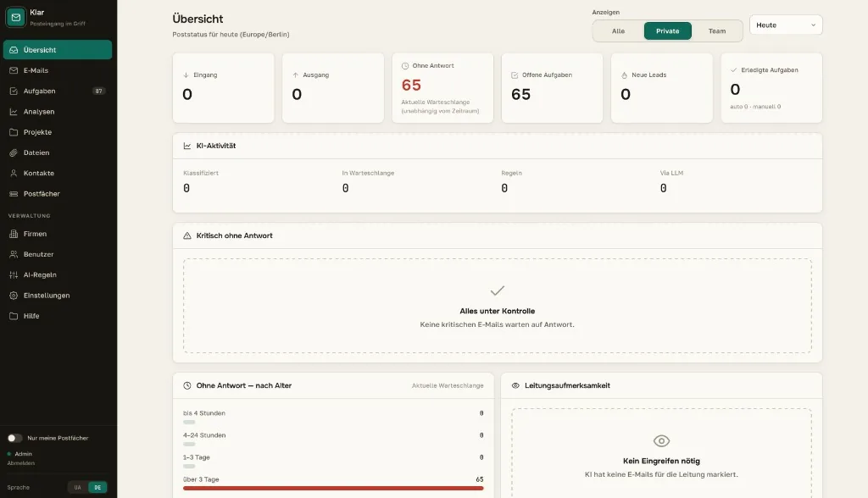Select the Alle filter tab
The width and height of the screenshot is (868, 498).
tap(618, 31)
